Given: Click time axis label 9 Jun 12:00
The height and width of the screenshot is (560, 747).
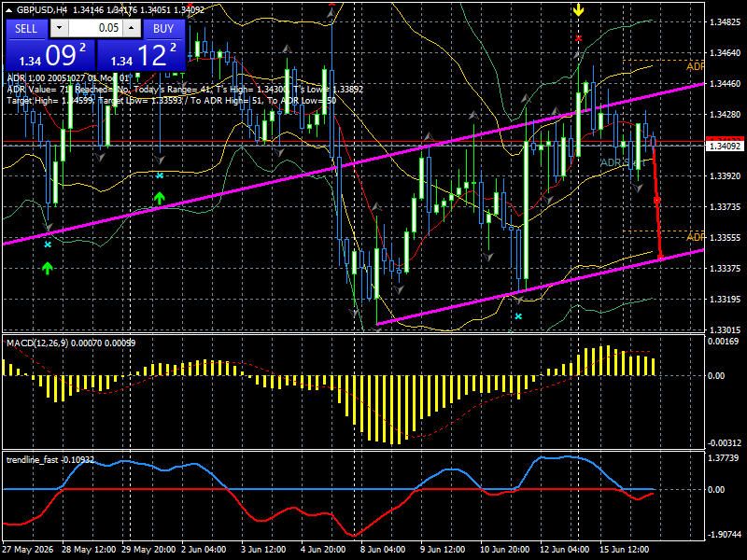Looking at the screenshot, I should point(443,549).
